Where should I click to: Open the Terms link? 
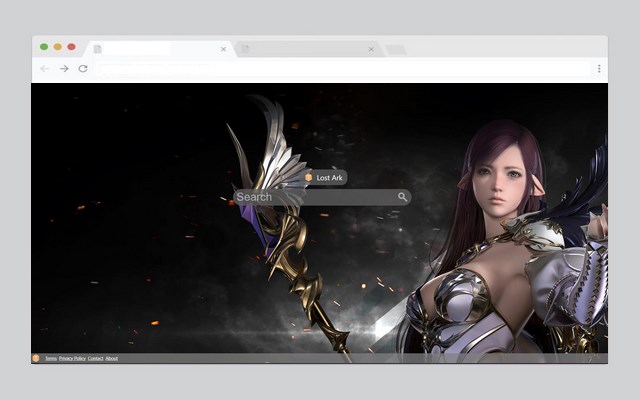pyautogui.click(x=51, y=358)
